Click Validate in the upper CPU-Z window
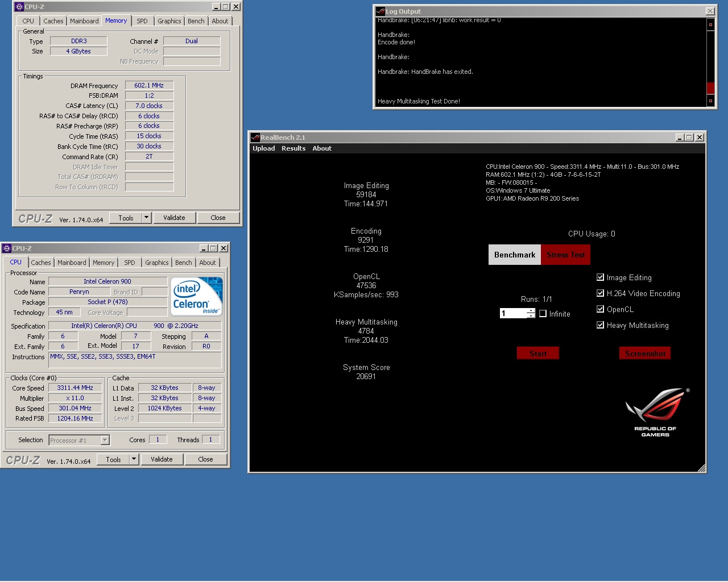 174,218
